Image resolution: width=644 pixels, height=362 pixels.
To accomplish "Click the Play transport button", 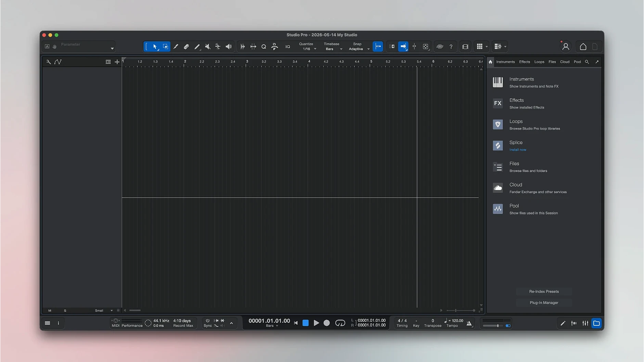I will [317, 323].
